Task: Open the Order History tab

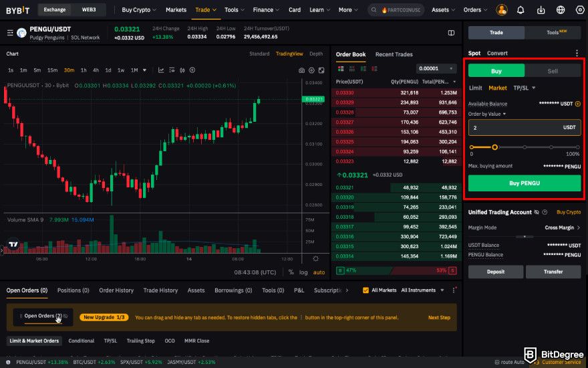Action: point(116,290)
